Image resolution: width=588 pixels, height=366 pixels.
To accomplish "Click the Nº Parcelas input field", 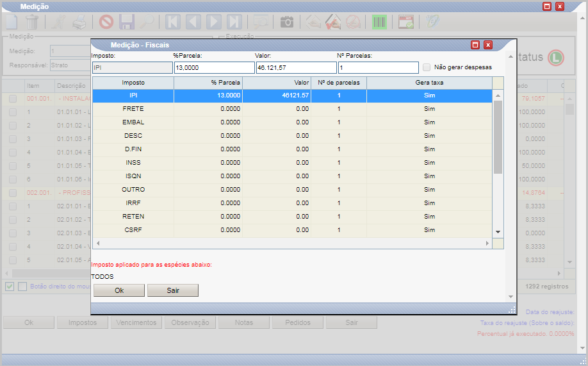I will point(379,67).
